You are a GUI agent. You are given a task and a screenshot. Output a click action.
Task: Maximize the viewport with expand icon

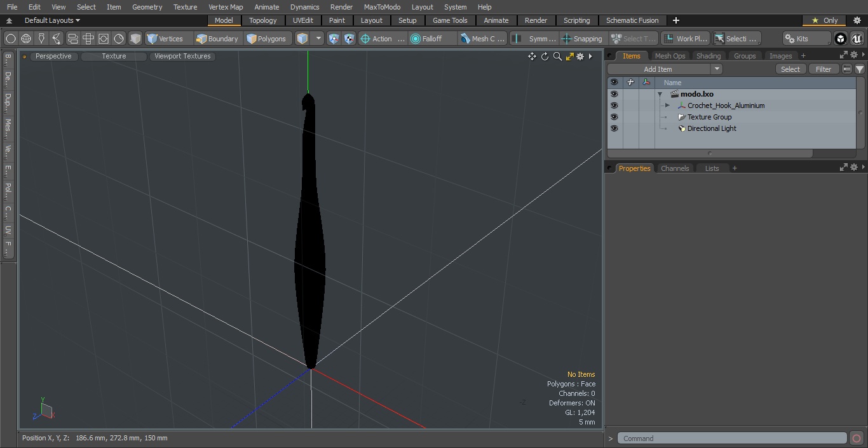click(569, 57)
